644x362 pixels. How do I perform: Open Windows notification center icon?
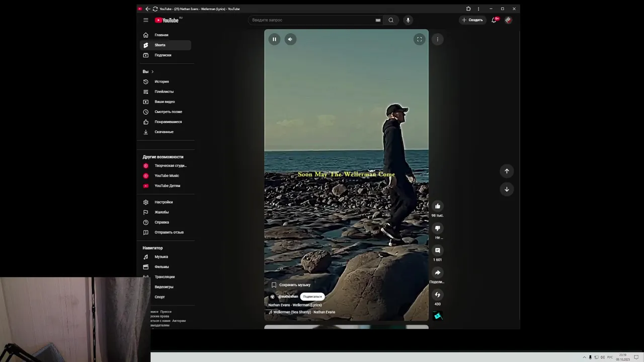tap(636, 357)
